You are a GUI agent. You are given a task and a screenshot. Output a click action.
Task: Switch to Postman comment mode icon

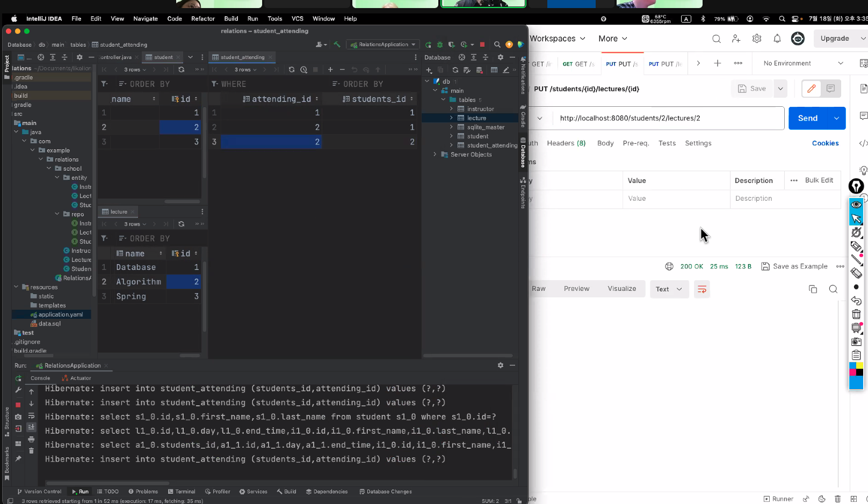click(830, 89)
